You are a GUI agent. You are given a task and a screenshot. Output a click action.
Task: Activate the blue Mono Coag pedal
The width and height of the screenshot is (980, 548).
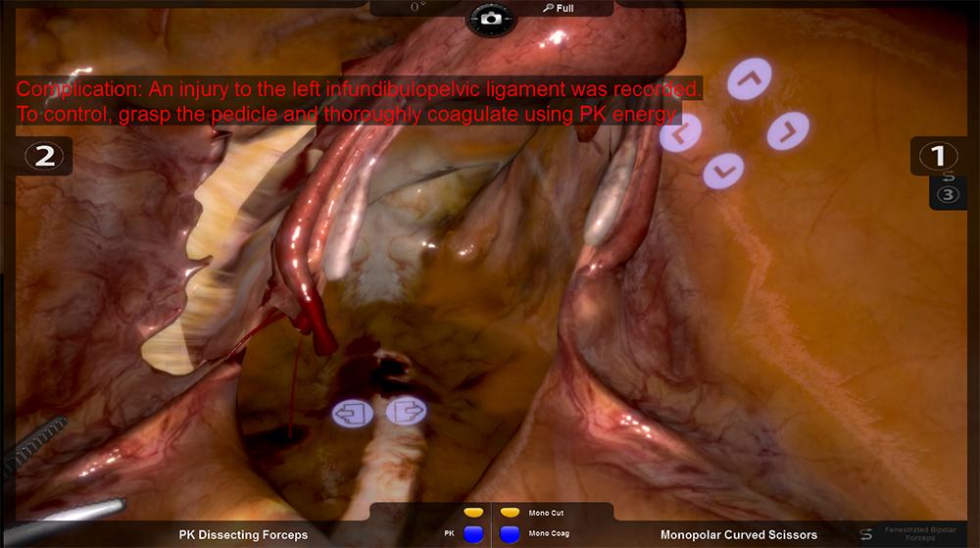point(511,534)
